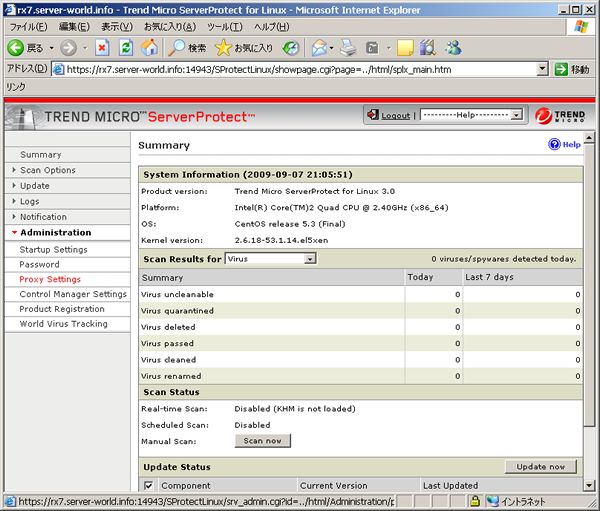This screenshot has width=600, height=511.
Task: Click the browser address bar field
Action: coord(300,69)
